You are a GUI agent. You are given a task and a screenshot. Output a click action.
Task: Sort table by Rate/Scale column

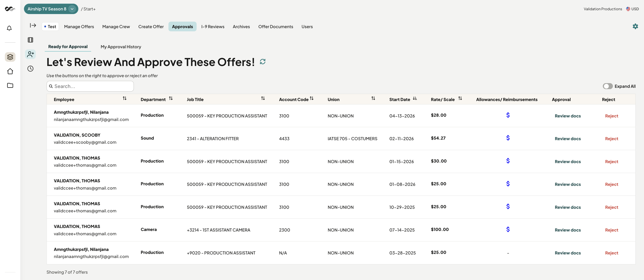coord(460,98)
